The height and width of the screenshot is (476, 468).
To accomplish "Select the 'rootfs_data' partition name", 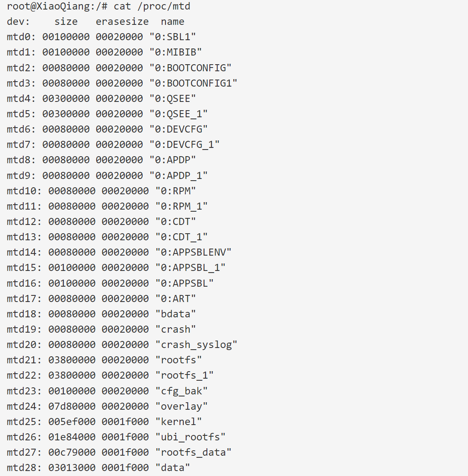I will 194,453.
